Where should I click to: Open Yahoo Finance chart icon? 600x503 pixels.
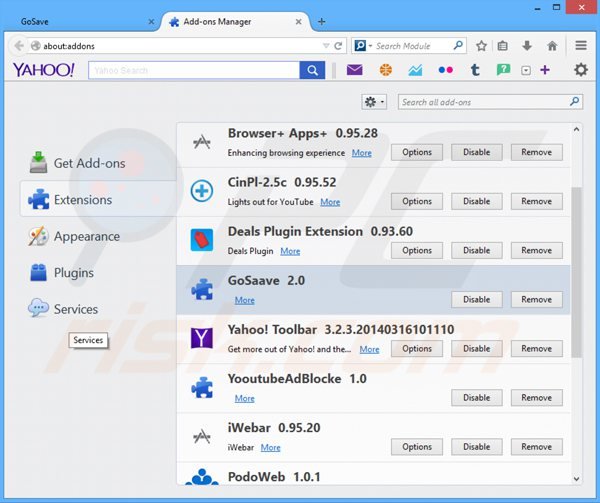click(415, 70)
